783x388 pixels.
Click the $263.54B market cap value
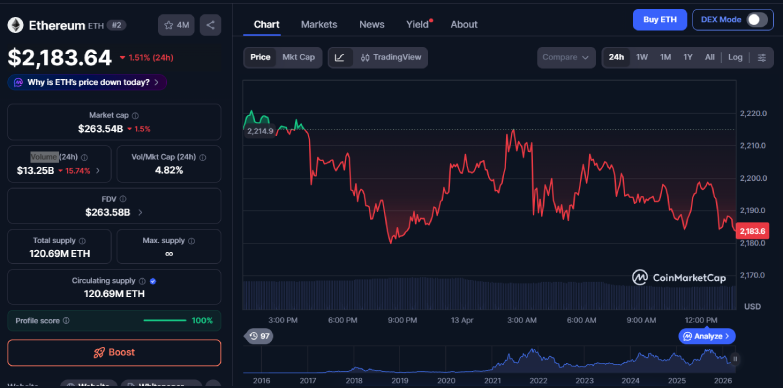tap(100, 129)
